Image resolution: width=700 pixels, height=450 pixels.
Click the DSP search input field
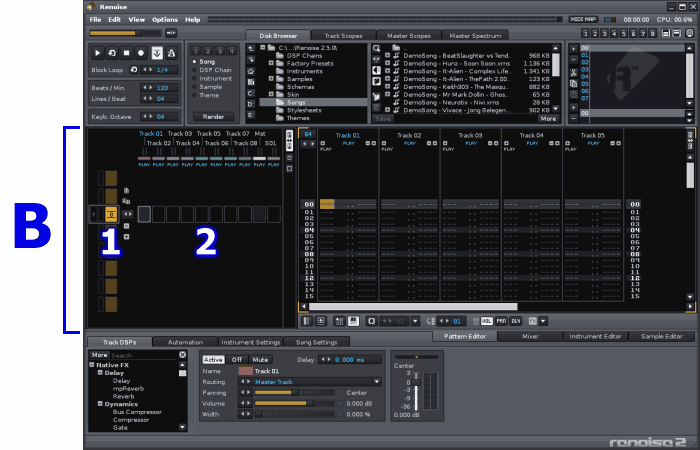(144, 355)
